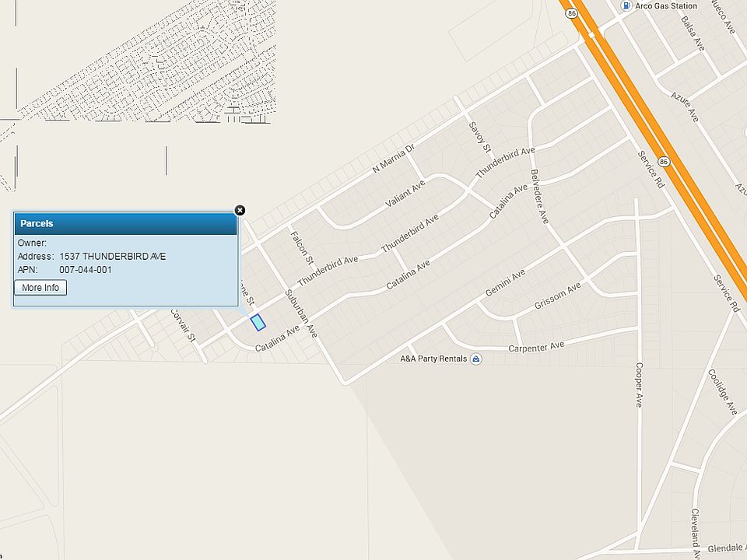Click the Grissom Ave street label

[557, 296]
